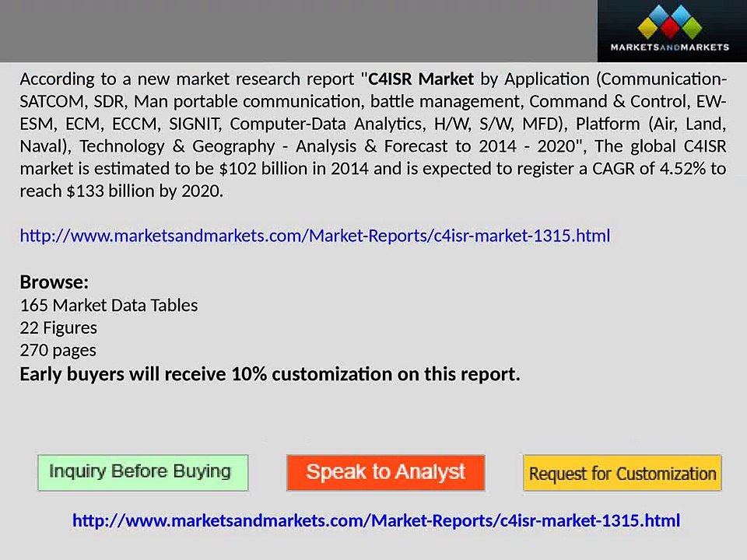Click the '22 Figures' line
Viewport: 747px width, 560px height.
[58, 327]
